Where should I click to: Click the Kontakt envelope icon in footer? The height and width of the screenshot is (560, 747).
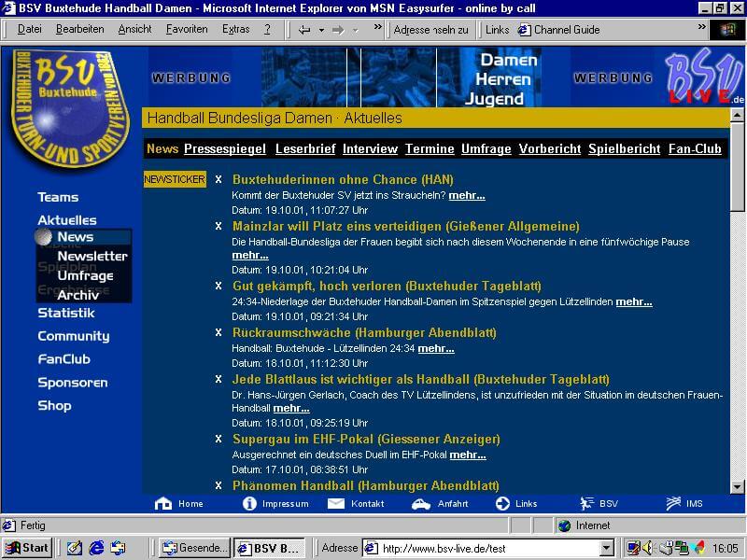point(336,503)
